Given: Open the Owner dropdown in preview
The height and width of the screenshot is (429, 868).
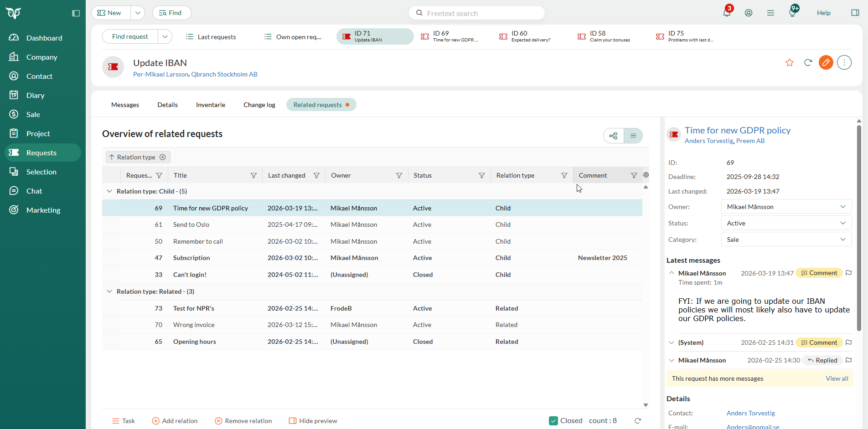Looking at the screenshot, I should click(x=786, y=207).
